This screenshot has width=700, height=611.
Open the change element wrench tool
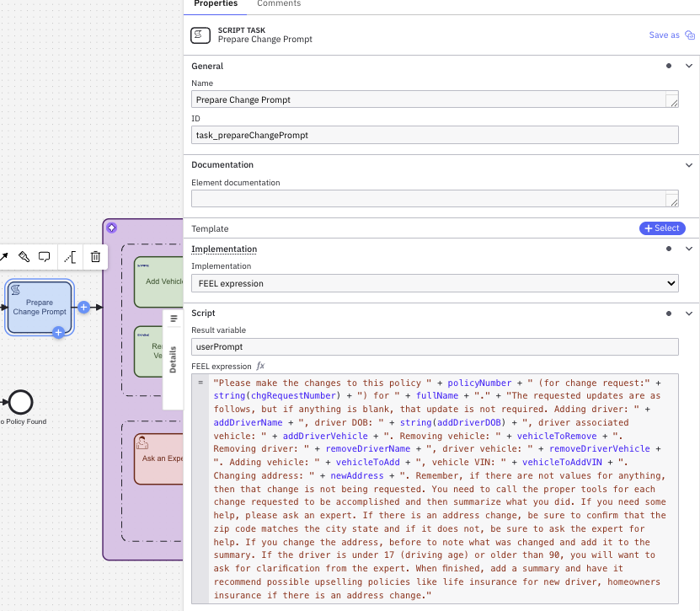point(23,257)
